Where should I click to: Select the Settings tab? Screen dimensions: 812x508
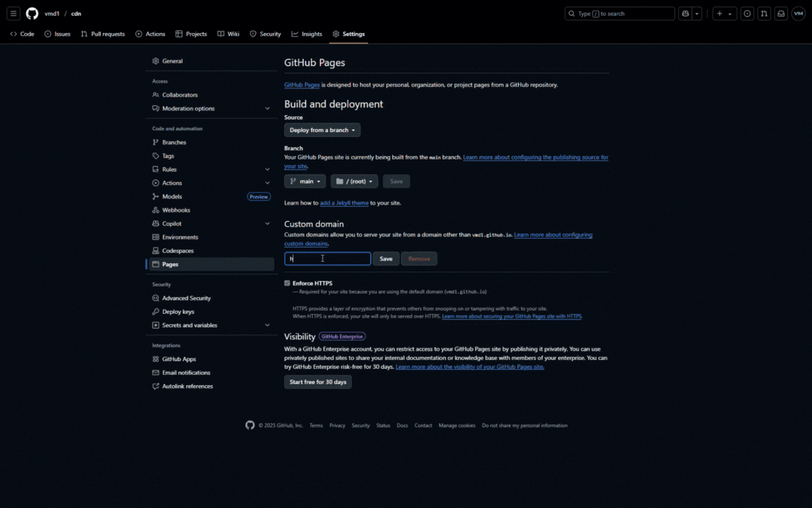[348, 34]
